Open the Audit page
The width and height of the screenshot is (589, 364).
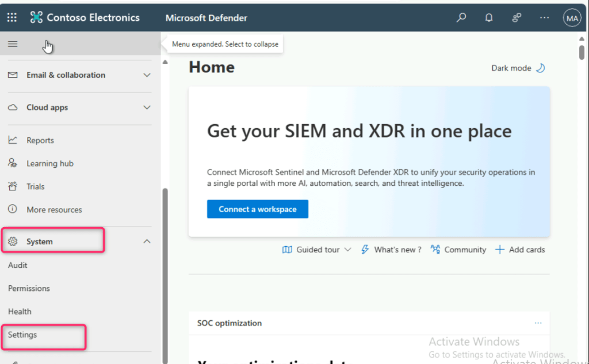pos(18,265)
